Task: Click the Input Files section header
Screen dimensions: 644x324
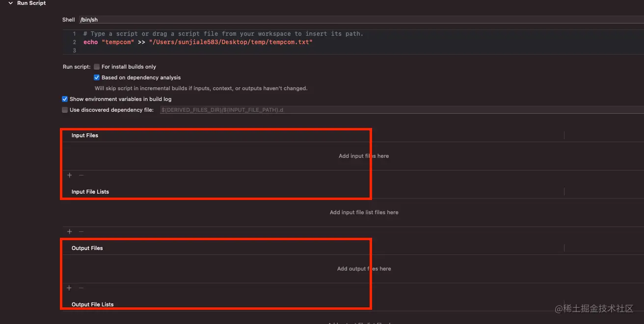Action: click(x=84, y=135)
